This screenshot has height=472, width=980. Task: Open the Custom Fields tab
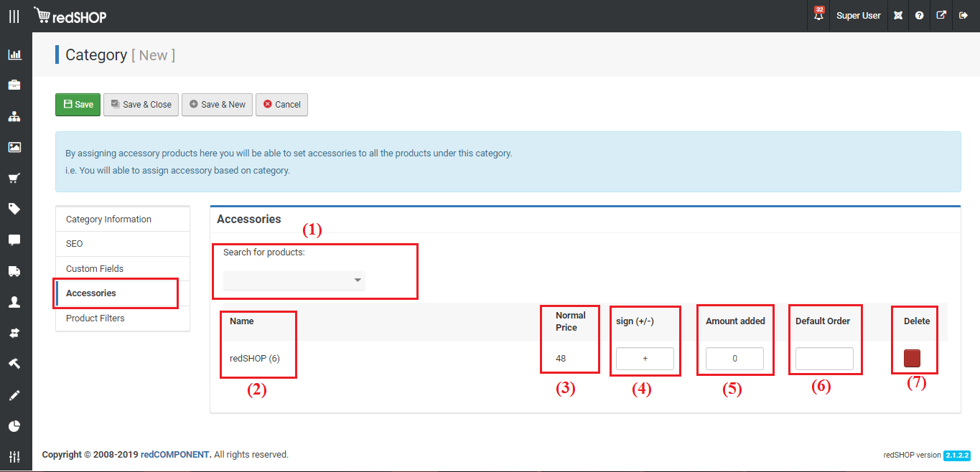tap(123, 269)
